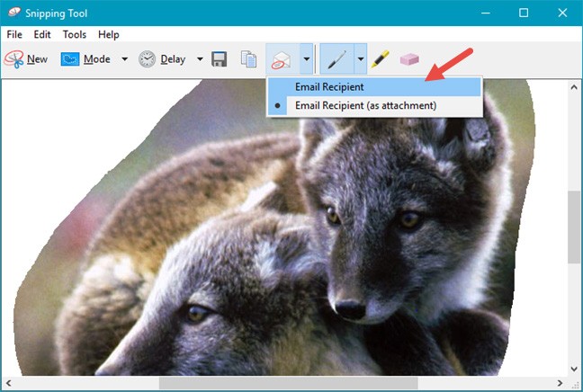Click the Copy icon in toolbar

point(248,59)
